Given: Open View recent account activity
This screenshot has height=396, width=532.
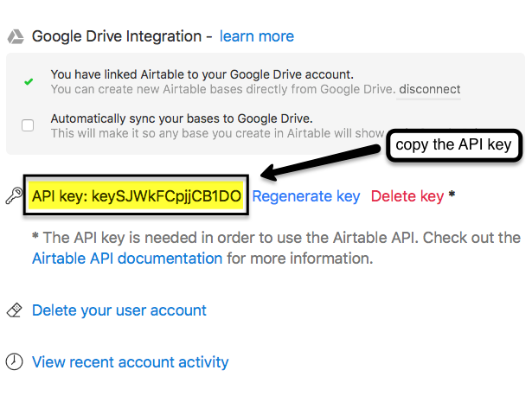Looking at the screenshot, I should tap(131, 362).
